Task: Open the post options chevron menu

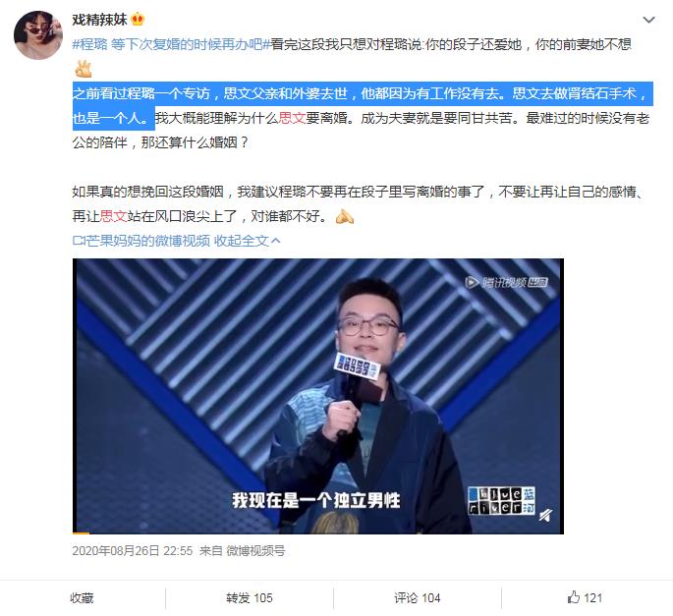Action: click(648, 20)
